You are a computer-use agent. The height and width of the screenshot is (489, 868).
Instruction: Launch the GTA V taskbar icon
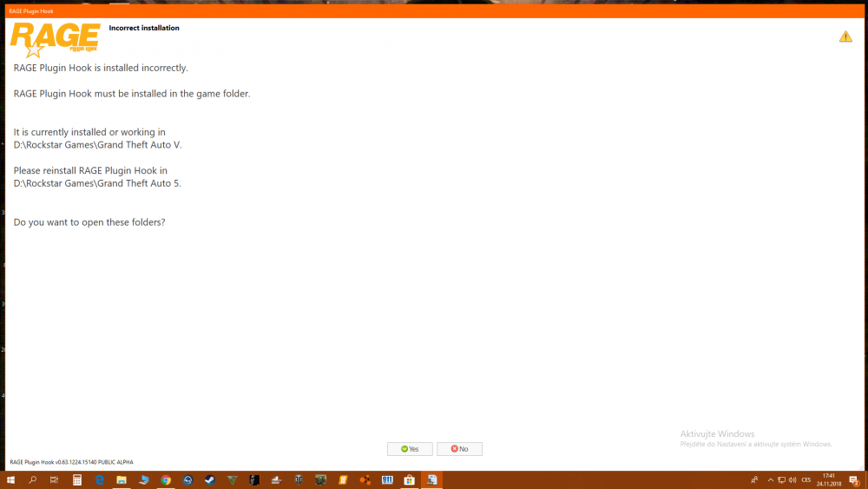[x=232, y=480]
